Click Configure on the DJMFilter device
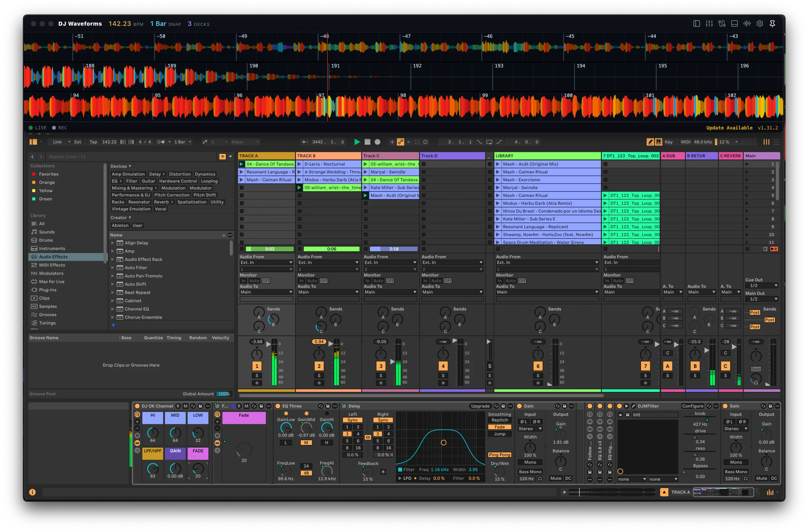The width and height of the screenshot is (807, 532). pos(692,406)
